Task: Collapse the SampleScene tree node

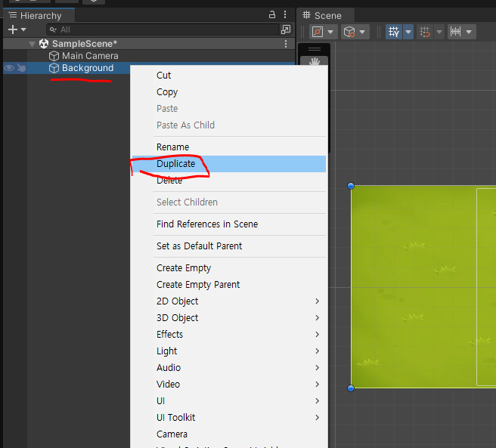Action: click(x=32, y=44)
